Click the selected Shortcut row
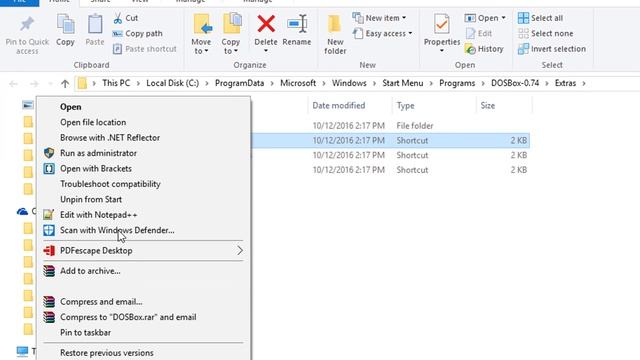This screenshot has height=360, width=640. pyautogui.click(x=390, y=140)
